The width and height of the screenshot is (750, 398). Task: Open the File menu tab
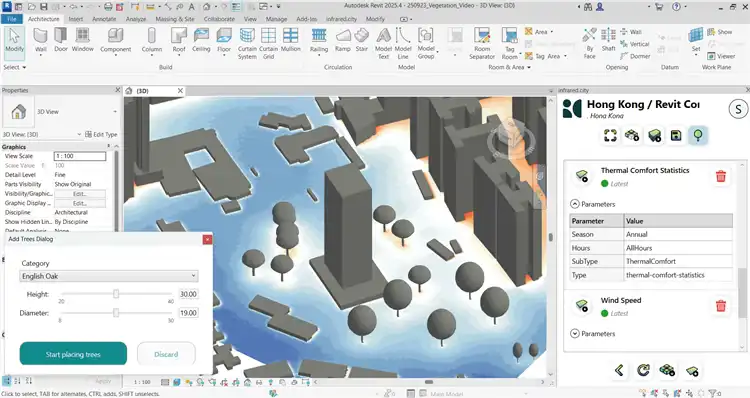point(11,19)
